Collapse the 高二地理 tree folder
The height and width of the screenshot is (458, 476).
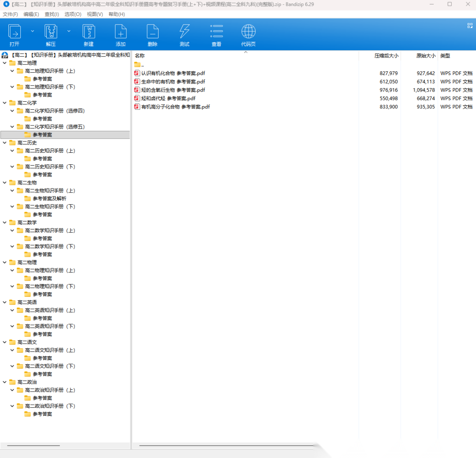pyautogui.click(x=4, y=63)
